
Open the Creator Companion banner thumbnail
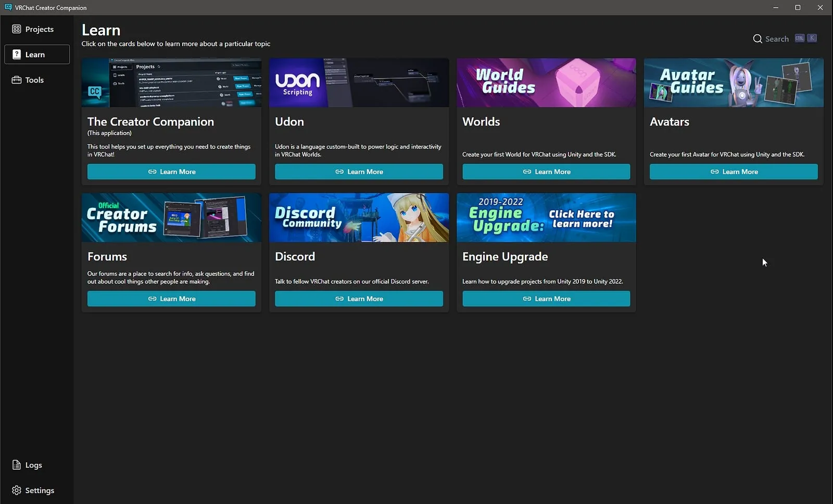tap(171, 83)
